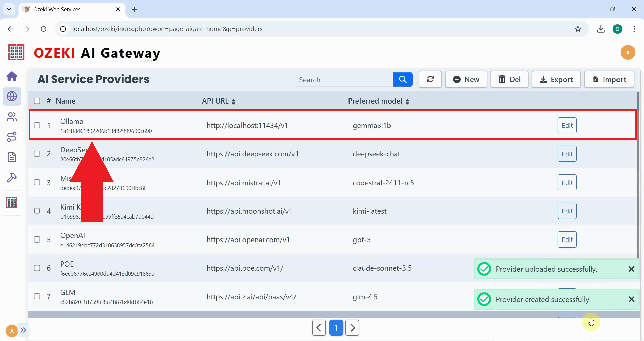Open the browser tab list dropdown
644x341 pixels.
[x=9, y=9]
